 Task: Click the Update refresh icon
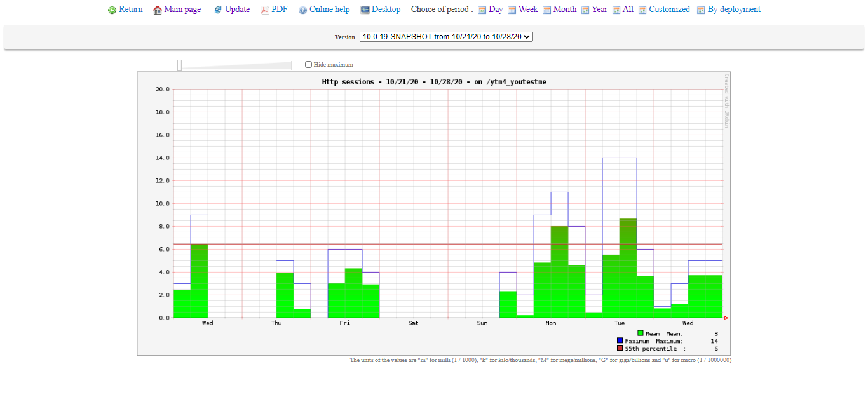click(x=218, y=10)
